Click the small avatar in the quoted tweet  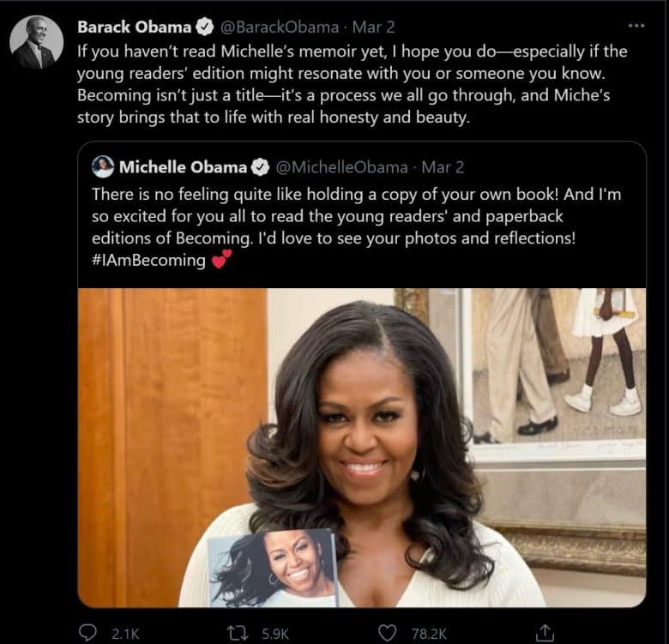click(103, 166)
